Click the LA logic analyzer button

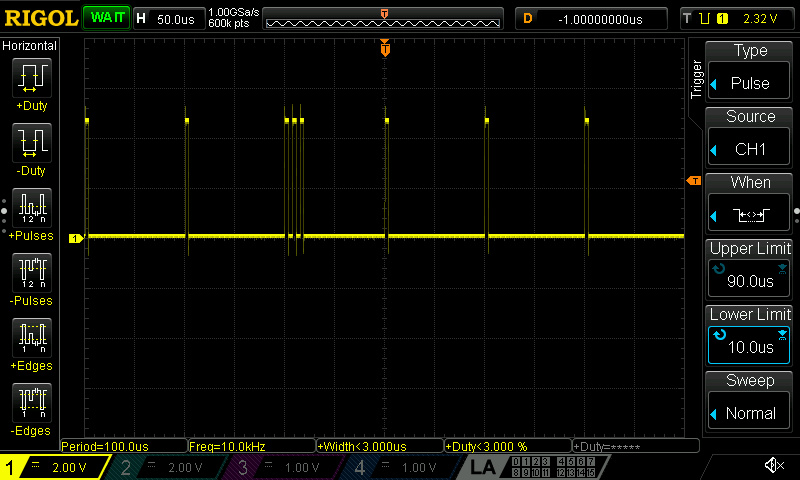482,467
